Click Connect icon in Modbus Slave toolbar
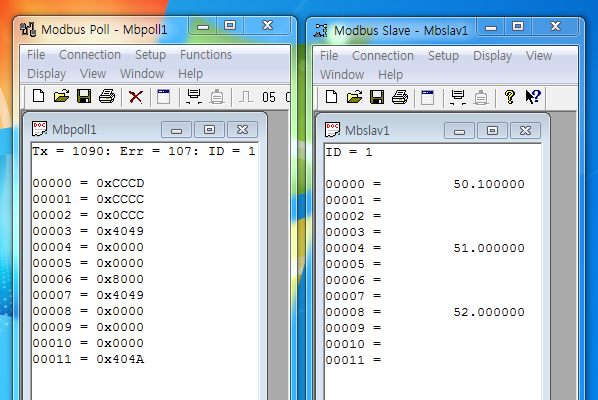The height and width of the screenshot is (400, 598). 458,97
